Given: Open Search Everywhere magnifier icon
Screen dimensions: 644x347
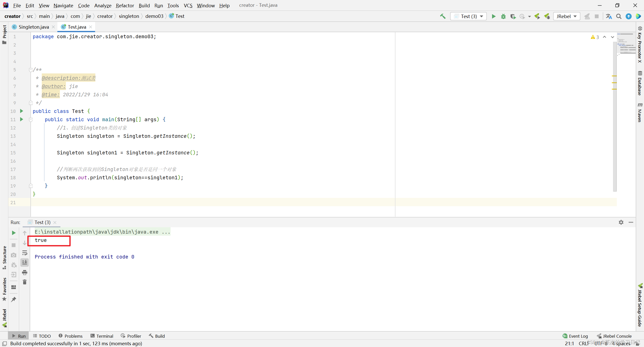Looking at the screenshot, I should [619, 16].
